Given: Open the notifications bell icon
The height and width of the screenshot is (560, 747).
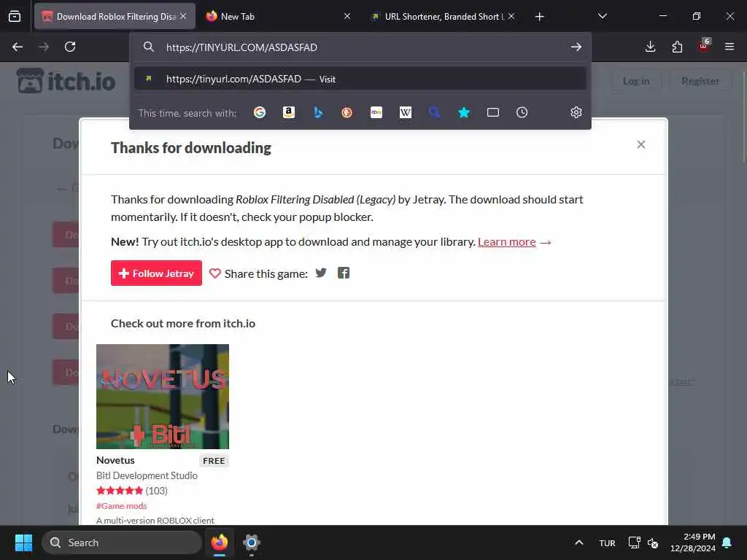Looking at the screenshot, I should point(727,542).
